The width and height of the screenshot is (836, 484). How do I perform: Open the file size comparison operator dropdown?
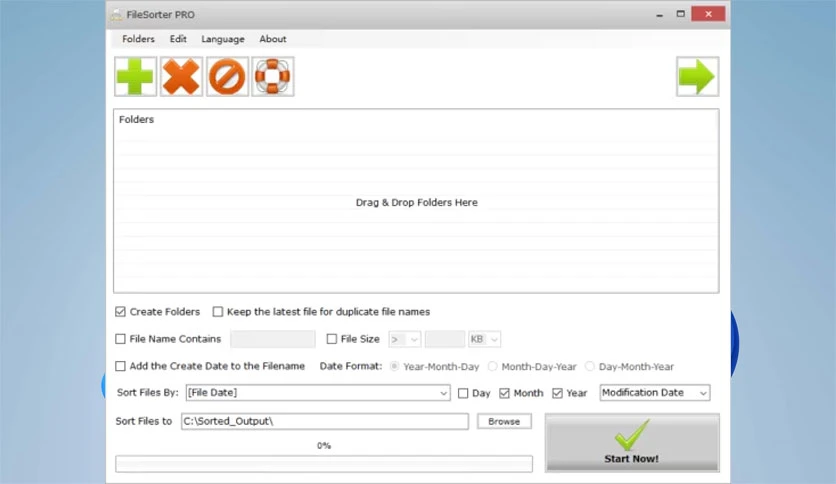[x=405, y=339]
